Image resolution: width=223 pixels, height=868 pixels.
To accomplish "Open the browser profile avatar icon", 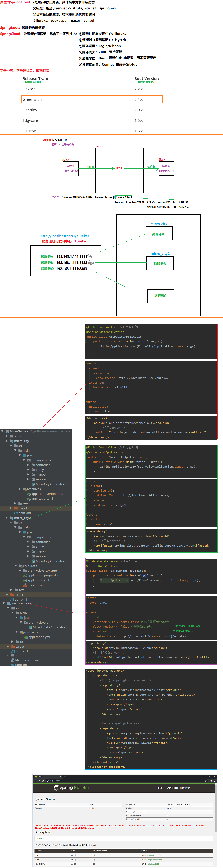I will tap(211, 781).
